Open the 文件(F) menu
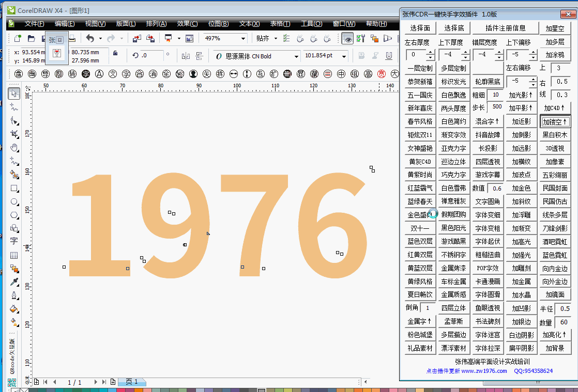578x392 pixels. [34, 24]
